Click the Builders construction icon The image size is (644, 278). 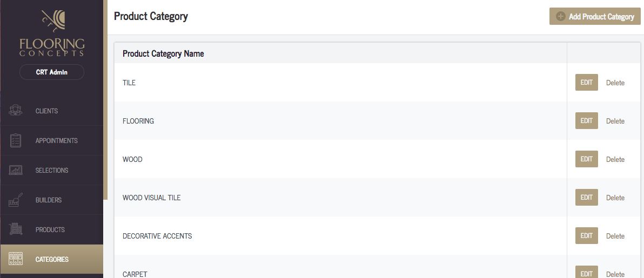point(16,200)
